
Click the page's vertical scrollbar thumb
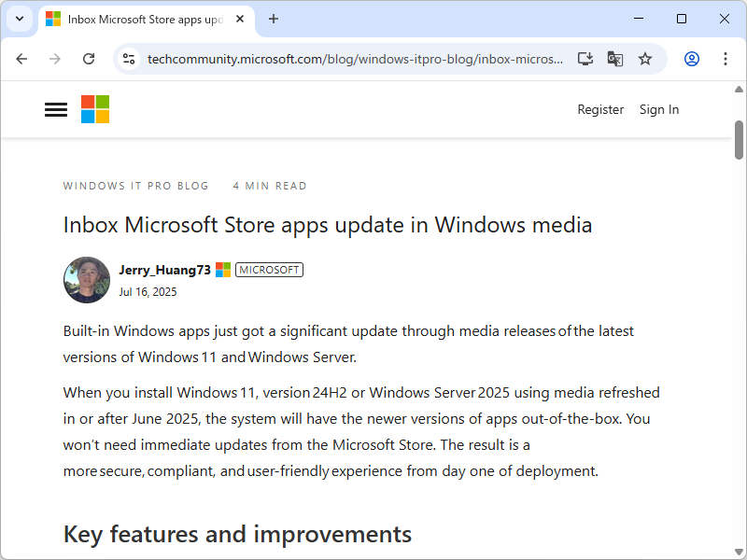739,140
